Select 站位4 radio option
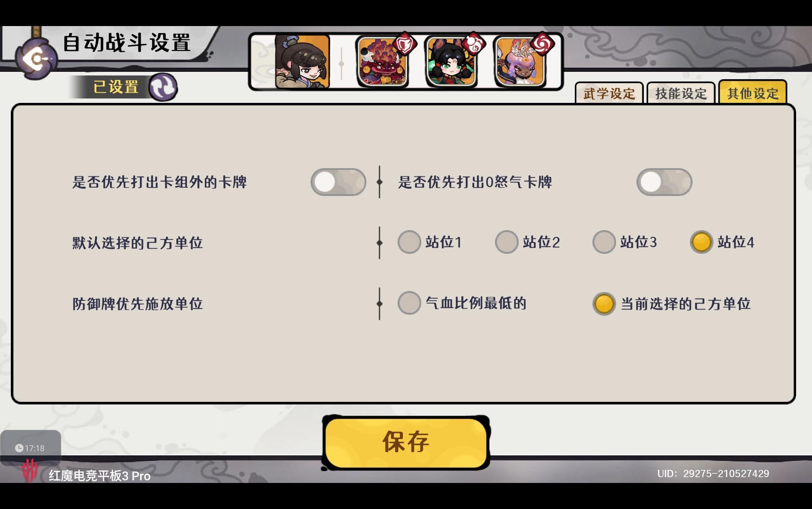 click(722, 242)
